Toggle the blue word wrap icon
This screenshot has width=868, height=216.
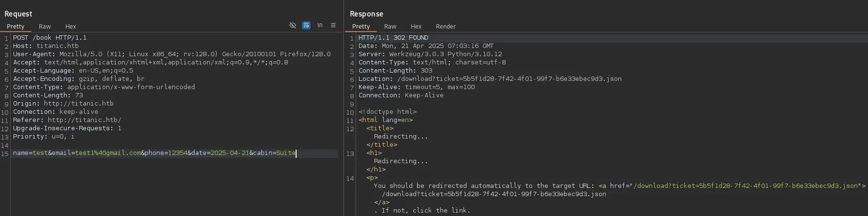click(306, 25)
